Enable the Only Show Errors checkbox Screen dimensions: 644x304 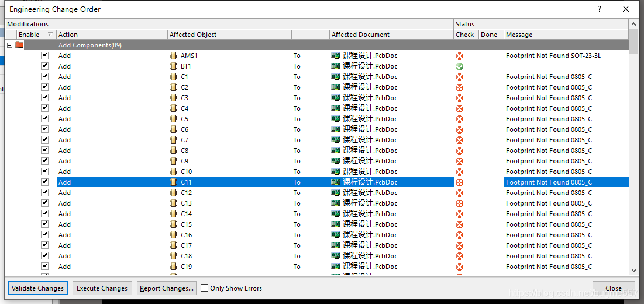point(204,288)
